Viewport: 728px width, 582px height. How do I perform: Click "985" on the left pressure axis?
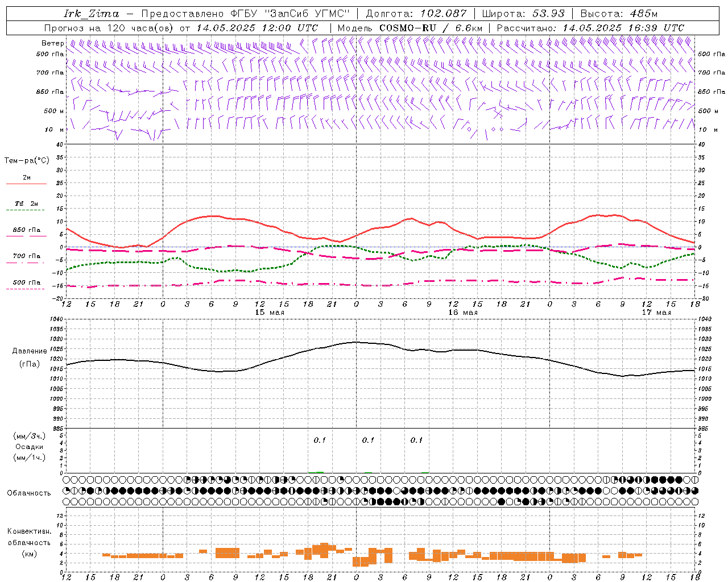coord(57,429)
